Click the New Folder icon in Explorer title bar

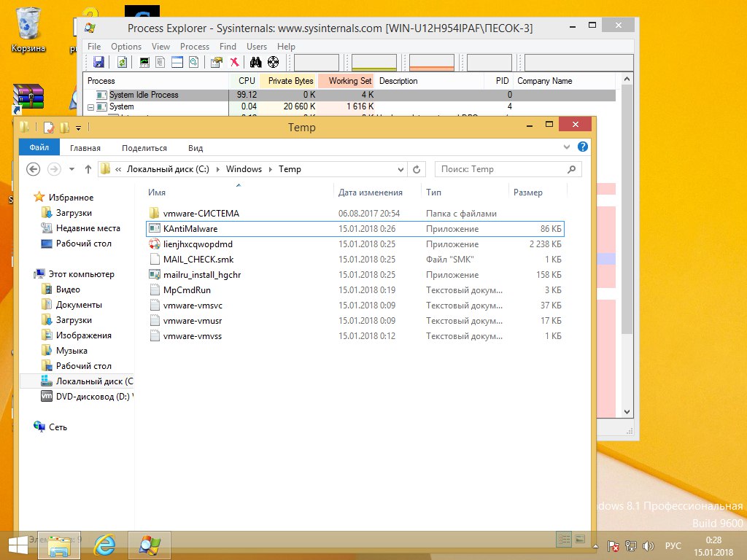64,128
